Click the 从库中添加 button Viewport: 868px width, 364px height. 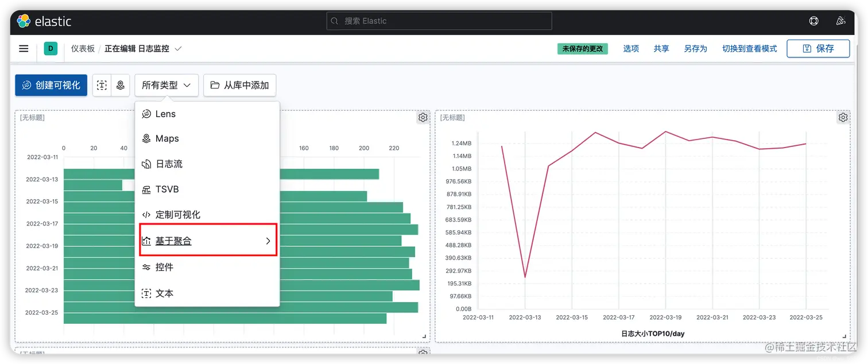240,85
